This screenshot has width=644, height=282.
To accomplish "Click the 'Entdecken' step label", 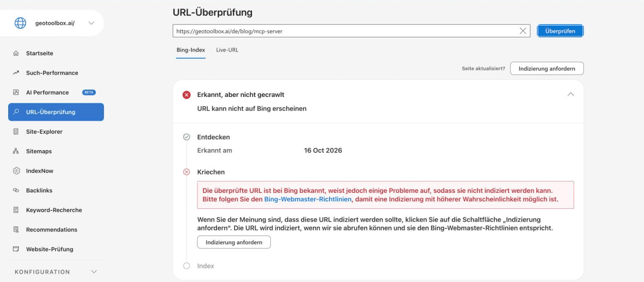I will tap(214, 137).
